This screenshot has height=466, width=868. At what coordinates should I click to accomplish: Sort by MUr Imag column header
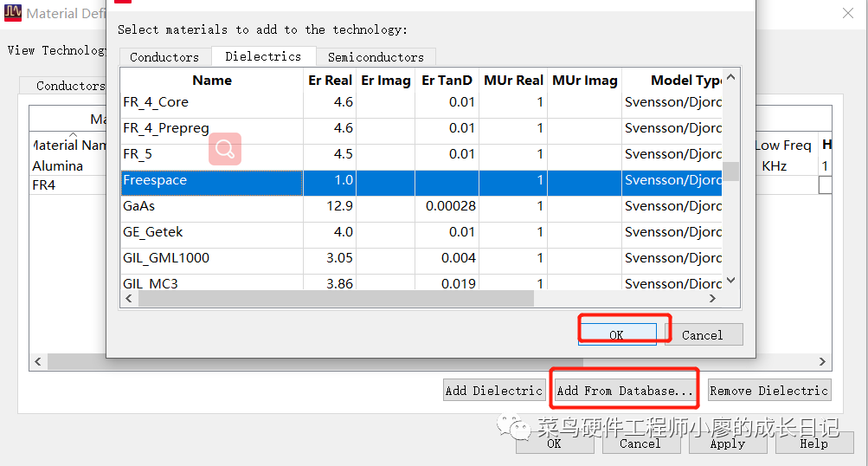pyautogui.click(x=584, y=81)
